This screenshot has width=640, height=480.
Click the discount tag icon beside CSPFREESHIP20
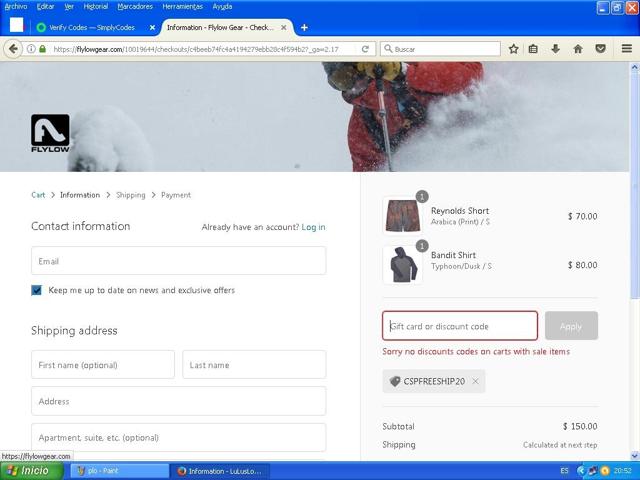tap(395, 381)
